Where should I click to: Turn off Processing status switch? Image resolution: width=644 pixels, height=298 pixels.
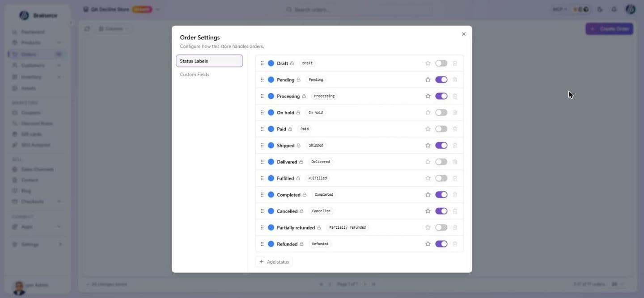(441, 96)
